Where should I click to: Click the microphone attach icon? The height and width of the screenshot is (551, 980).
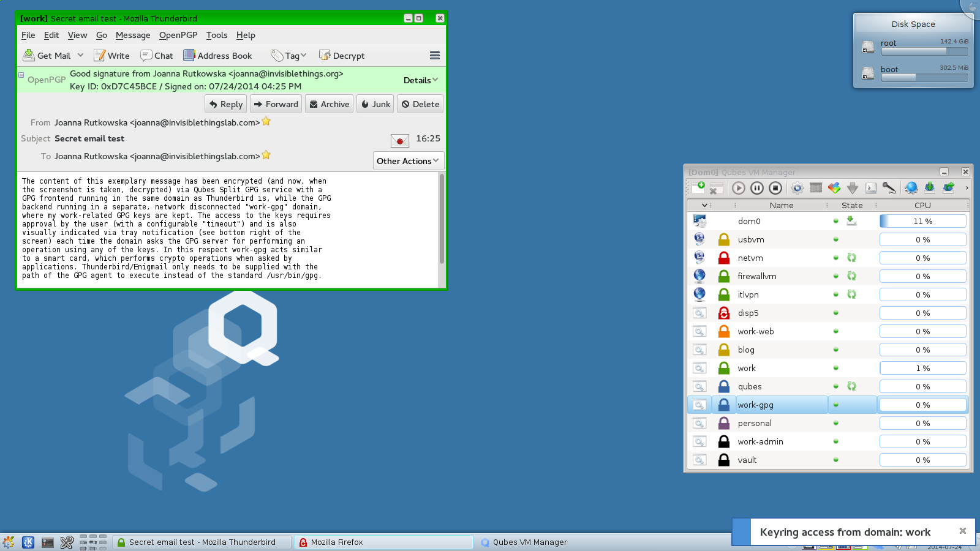point(889,188)
